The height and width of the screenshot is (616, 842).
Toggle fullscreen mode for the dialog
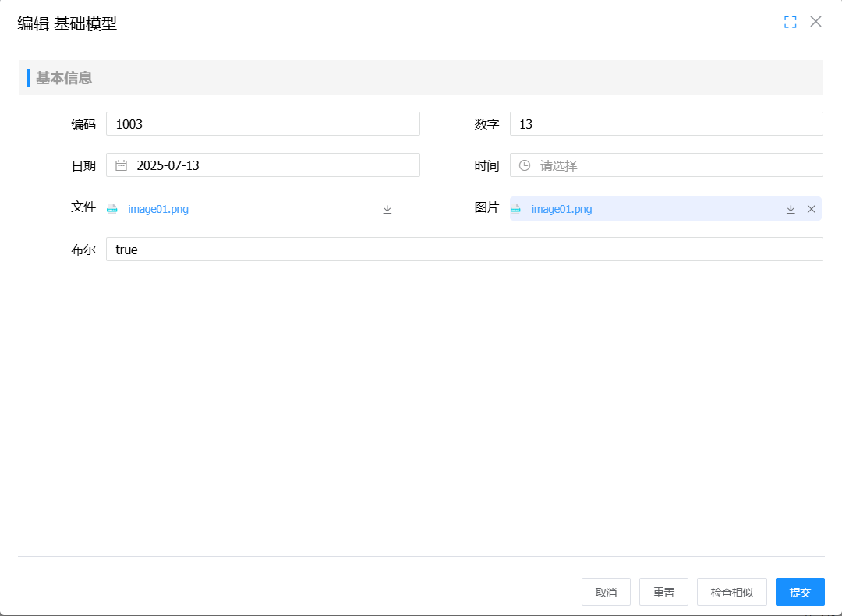[x=790, y=22]
